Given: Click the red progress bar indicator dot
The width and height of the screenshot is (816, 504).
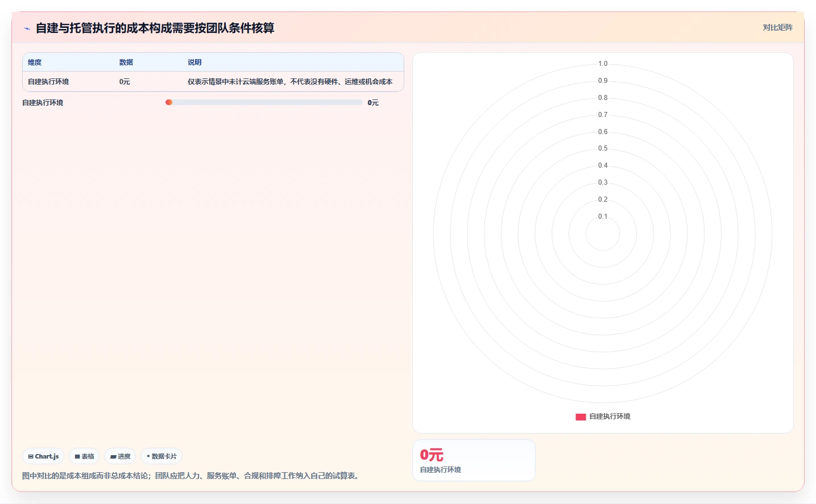Looking at the screenshot, I should point(169,102).
